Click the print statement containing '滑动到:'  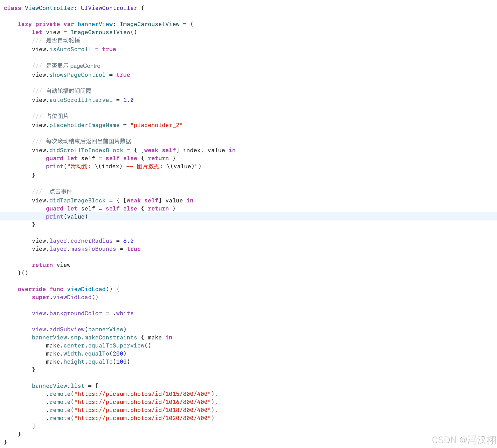[123, 166]
